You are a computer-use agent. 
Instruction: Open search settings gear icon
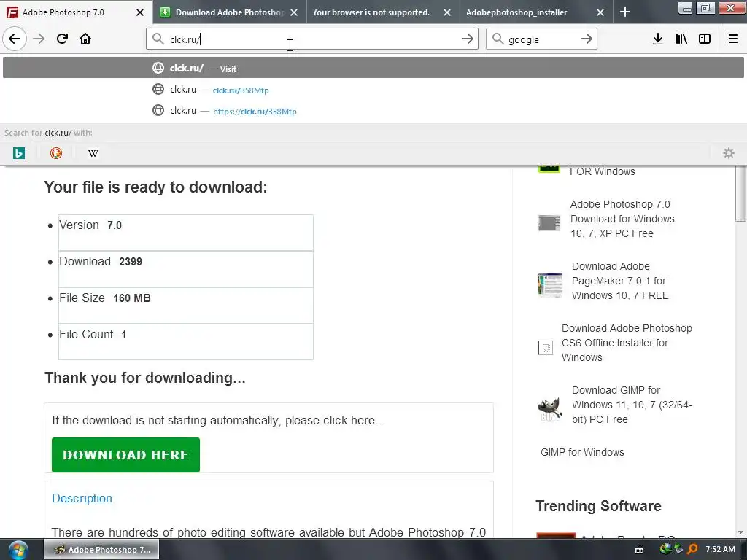click(x=729, y=153)
